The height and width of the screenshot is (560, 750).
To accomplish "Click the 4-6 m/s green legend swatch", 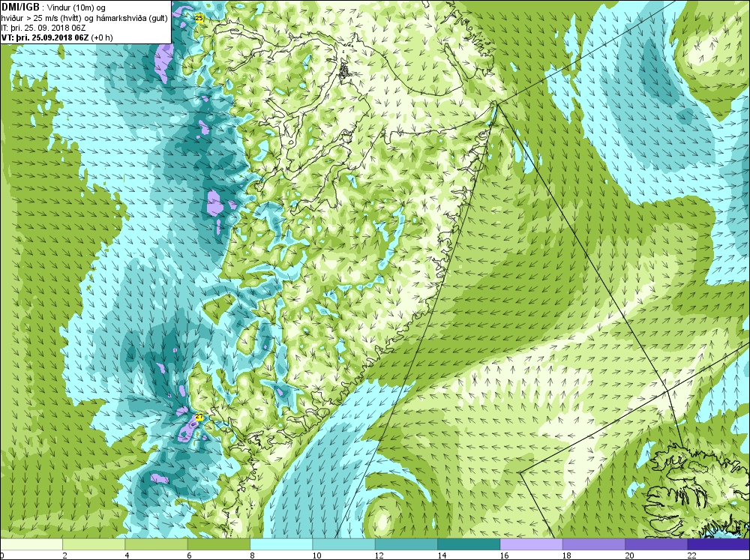I will click(157, 544).
